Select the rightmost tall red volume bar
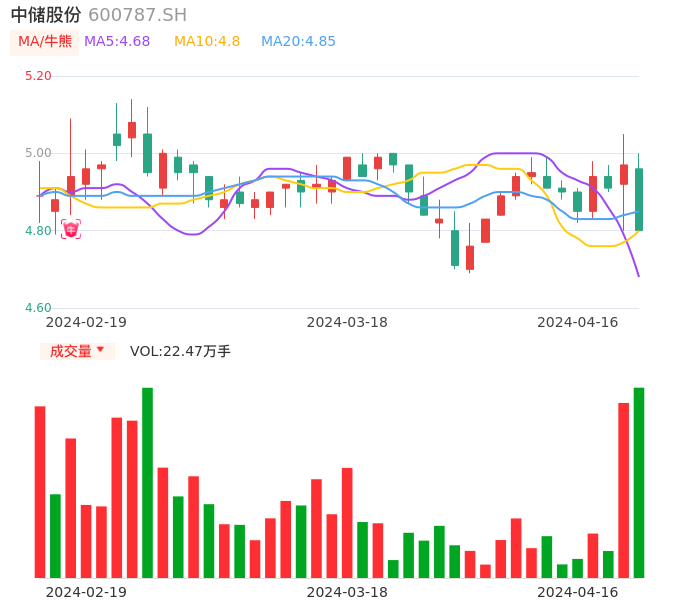This screenshot has height=606, width=686. (623, 490)
